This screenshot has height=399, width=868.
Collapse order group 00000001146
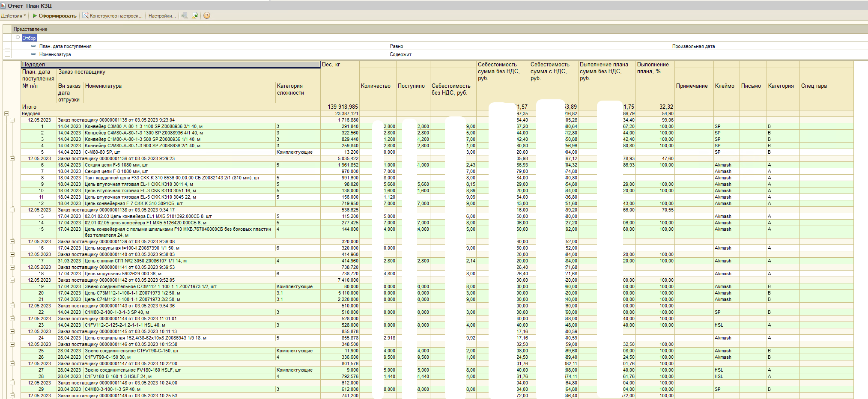point(12,344)
